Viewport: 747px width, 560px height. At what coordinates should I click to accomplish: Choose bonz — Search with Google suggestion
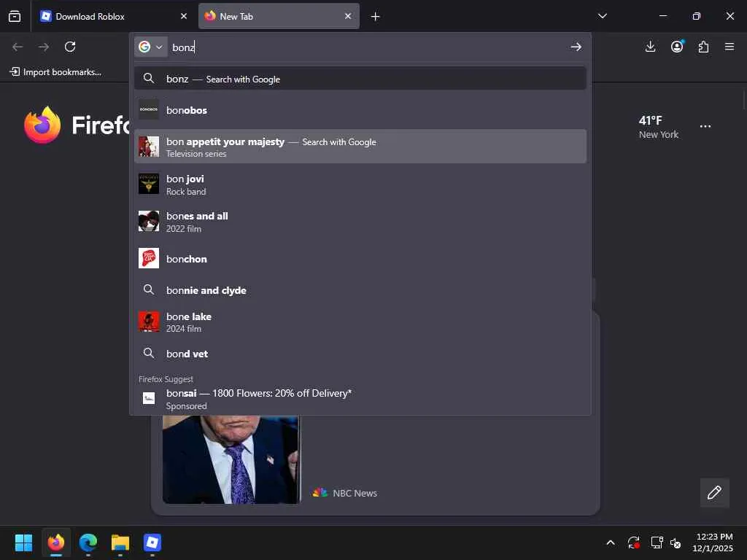coord(360,79)
